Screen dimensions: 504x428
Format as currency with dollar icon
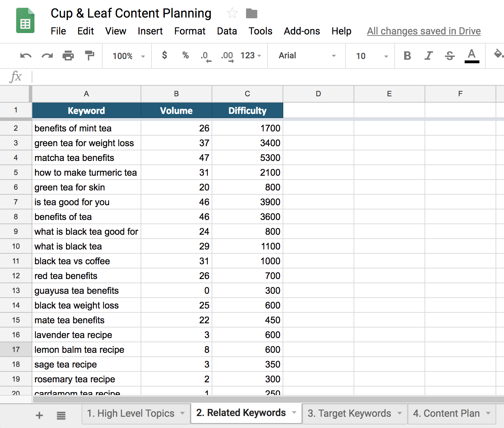pos(164,56)
